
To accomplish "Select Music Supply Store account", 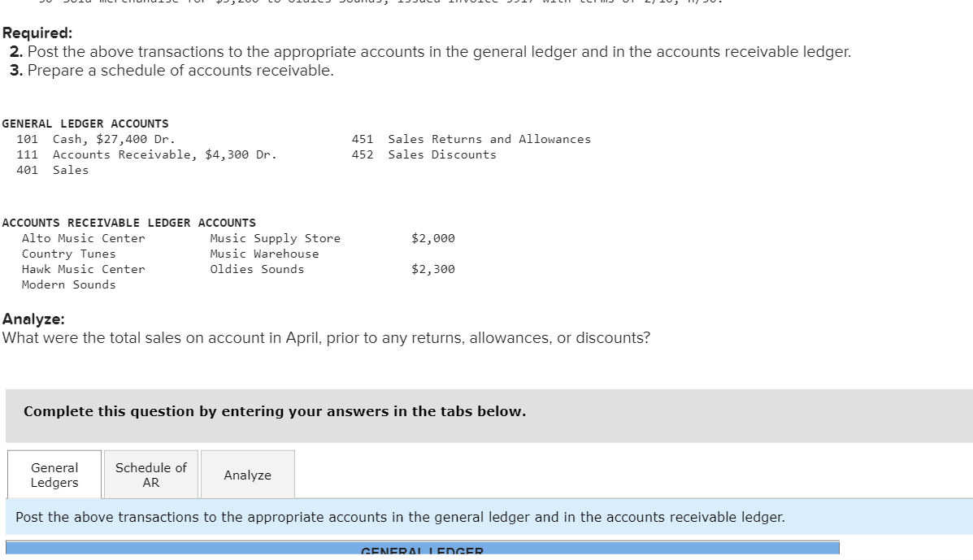I will (275, 238).
